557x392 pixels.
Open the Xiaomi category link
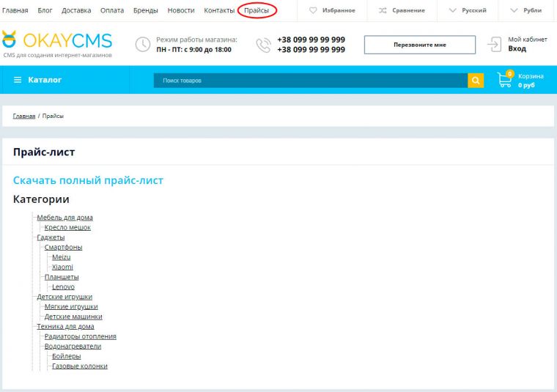click(x=62, y=267)
